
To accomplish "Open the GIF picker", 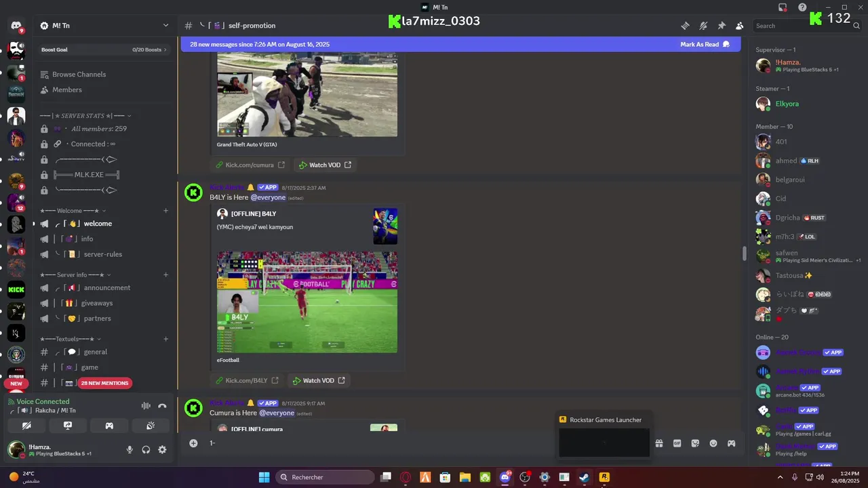I will (x=677, y=443).
